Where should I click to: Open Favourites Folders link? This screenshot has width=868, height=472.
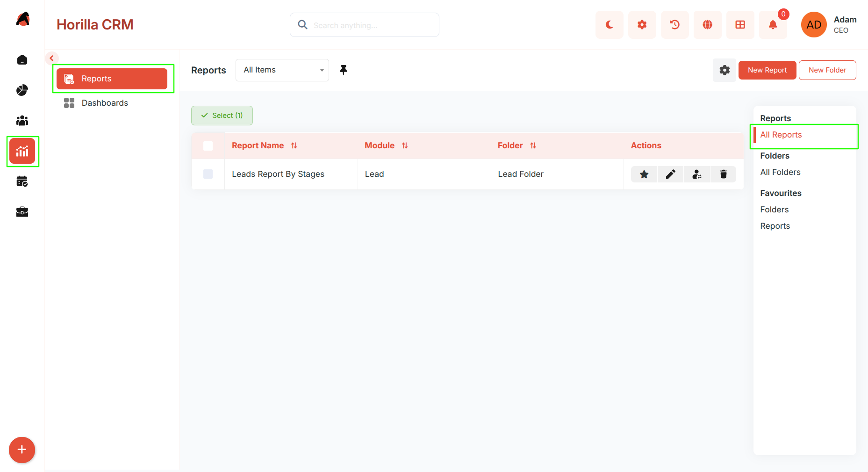775,210
